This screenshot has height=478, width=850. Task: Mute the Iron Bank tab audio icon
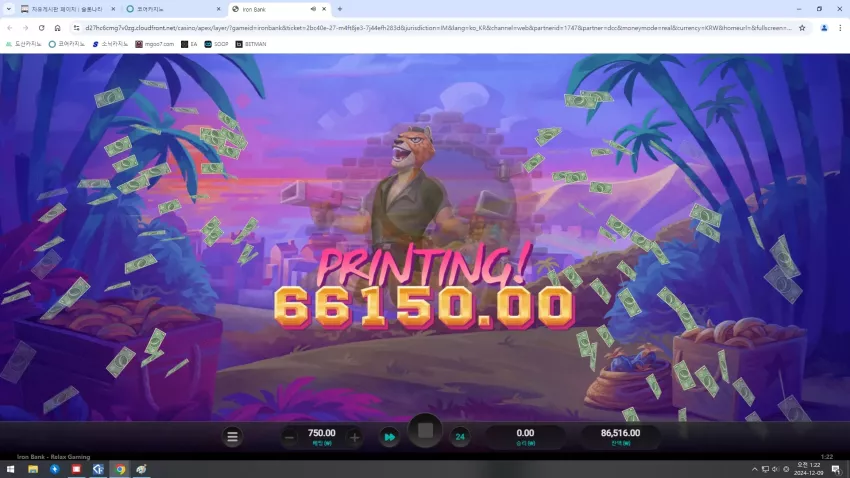[x=313, y=9]
